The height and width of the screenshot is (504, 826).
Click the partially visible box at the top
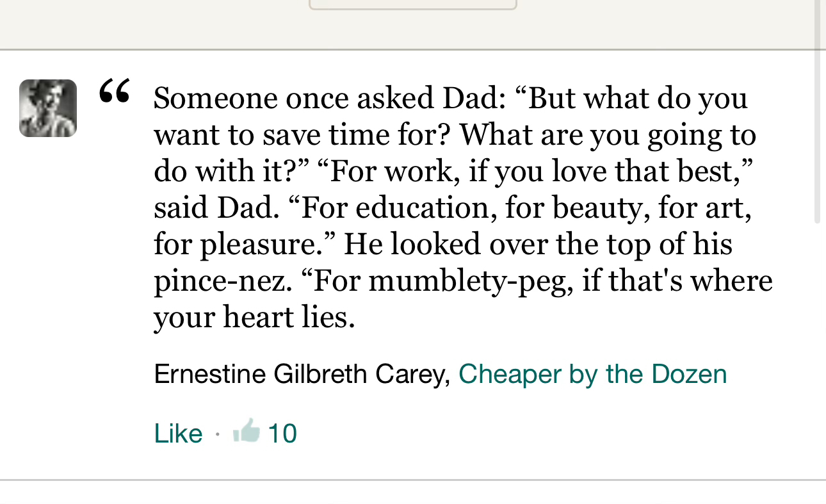(412, 4)
